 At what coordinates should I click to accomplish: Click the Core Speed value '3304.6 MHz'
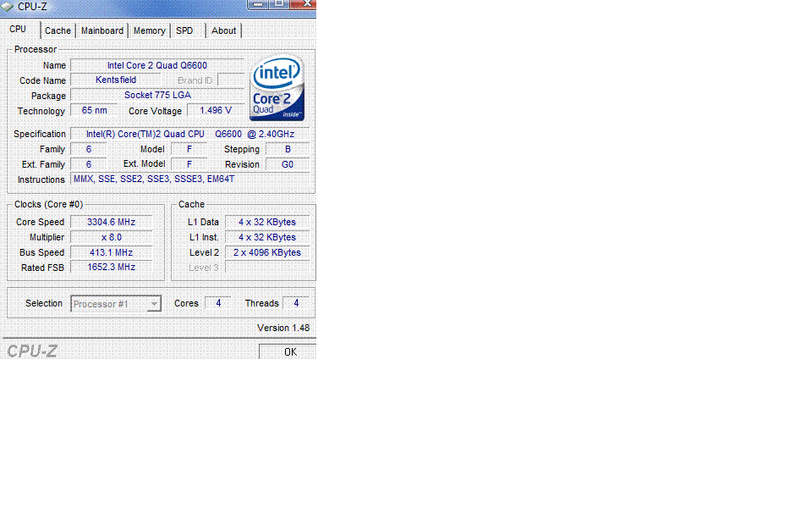pyautogui.click(x=112, y=222)
